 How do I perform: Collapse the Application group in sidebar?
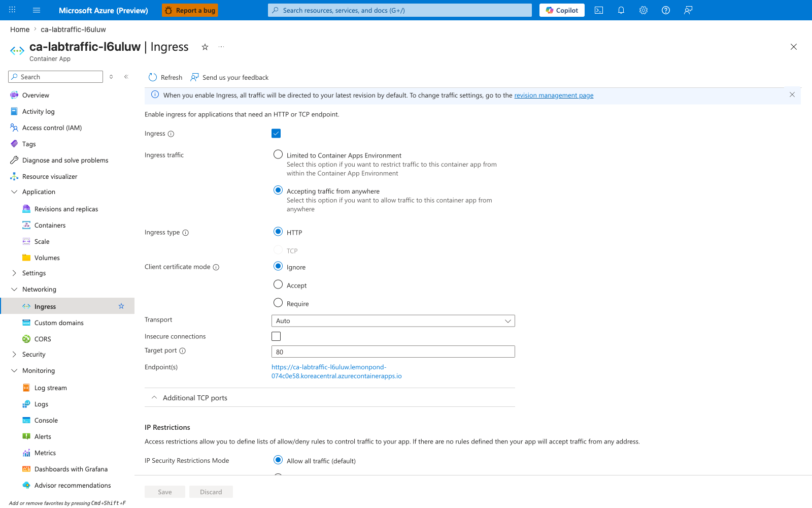tap(14, 192)
